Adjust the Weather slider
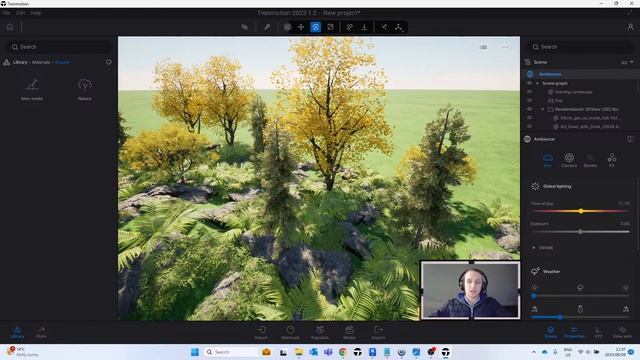 tap(580, 296)
